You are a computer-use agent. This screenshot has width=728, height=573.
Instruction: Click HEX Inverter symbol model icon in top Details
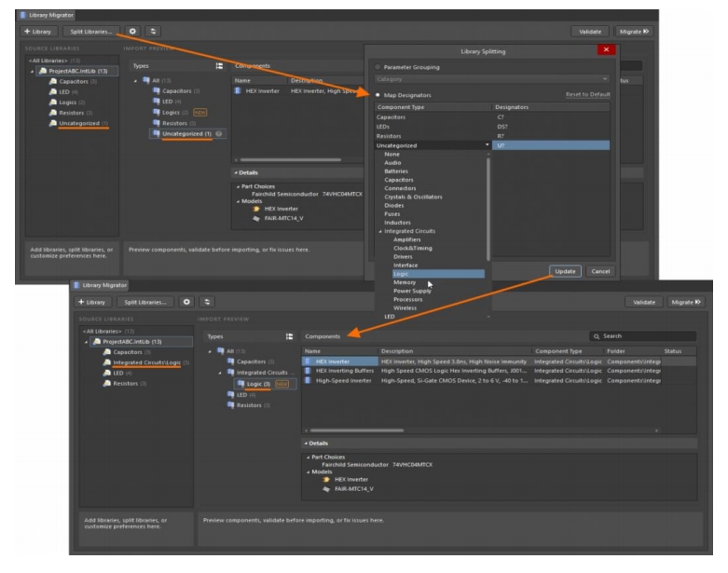255,209
